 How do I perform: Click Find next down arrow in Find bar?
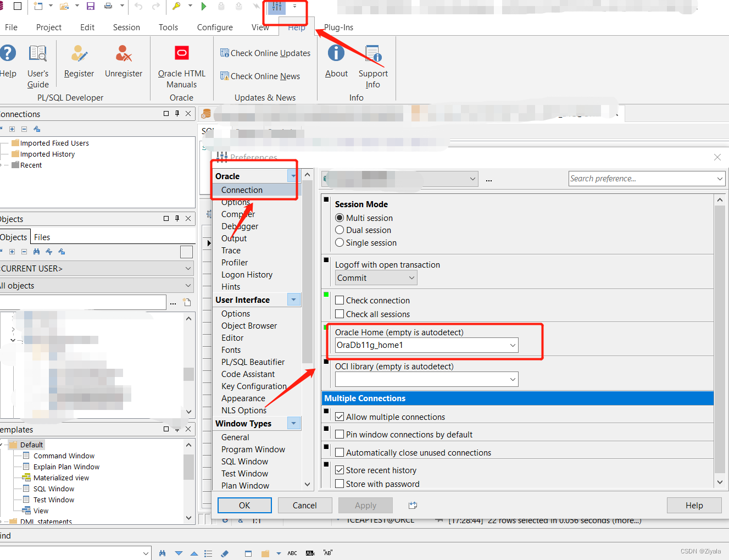click(179, 553)
